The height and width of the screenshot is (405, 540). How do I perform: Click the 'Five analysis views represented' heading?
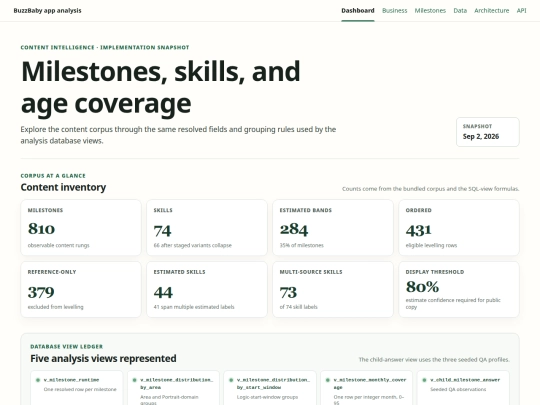(103, 359)
